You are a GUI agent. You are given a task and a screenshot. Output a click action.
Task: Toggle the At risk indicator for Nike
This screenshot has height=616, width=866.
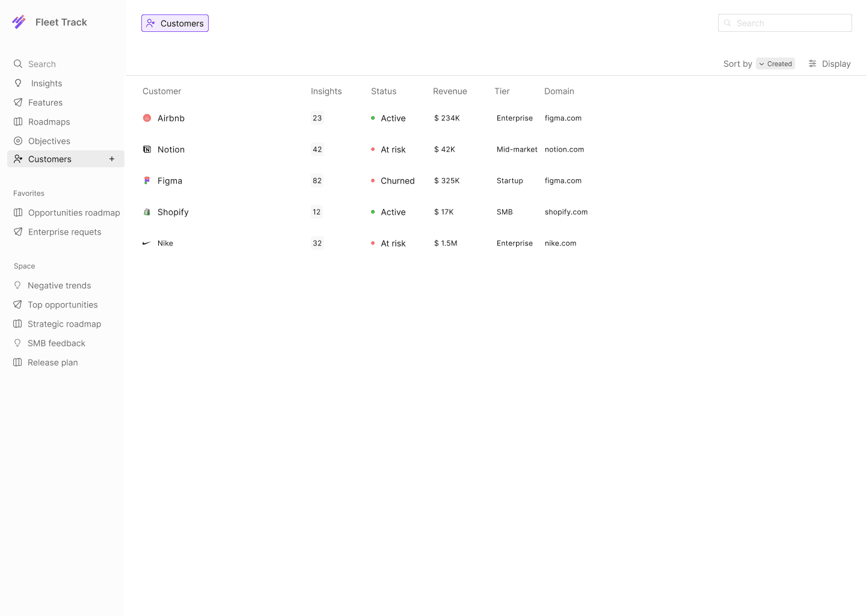(373, 243)
